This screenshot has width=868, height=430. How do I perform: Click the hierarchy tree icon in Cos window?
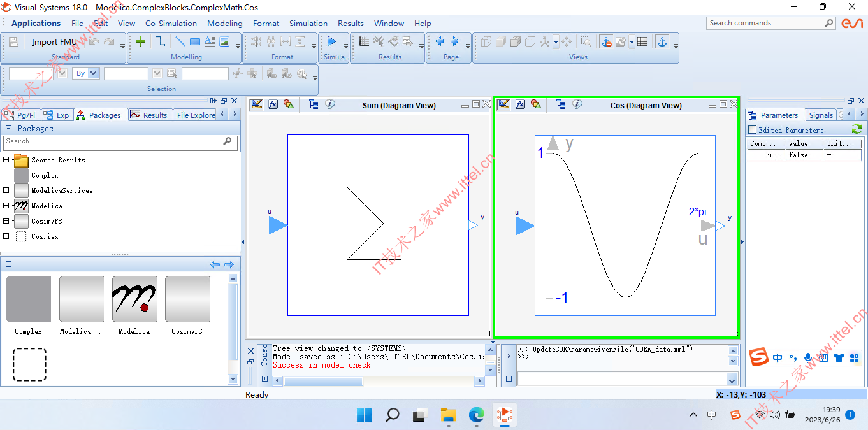[561, 104]
